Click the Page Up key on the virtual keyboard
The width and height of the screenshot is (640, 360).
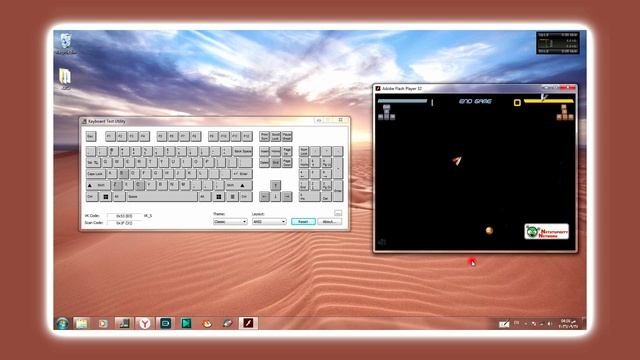tap(287, 151)
